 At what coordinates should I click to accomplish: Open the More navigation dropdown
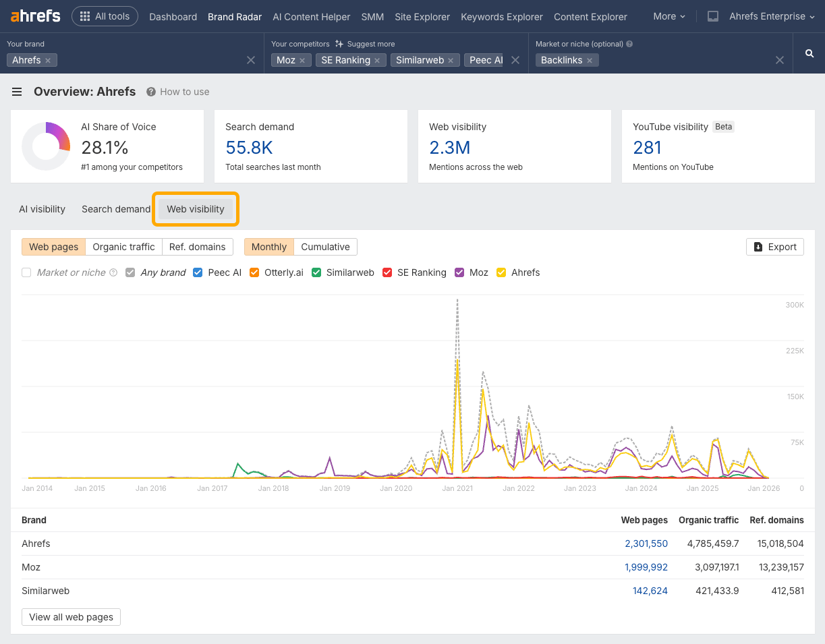pyautogui.click(x=668, y=16)
